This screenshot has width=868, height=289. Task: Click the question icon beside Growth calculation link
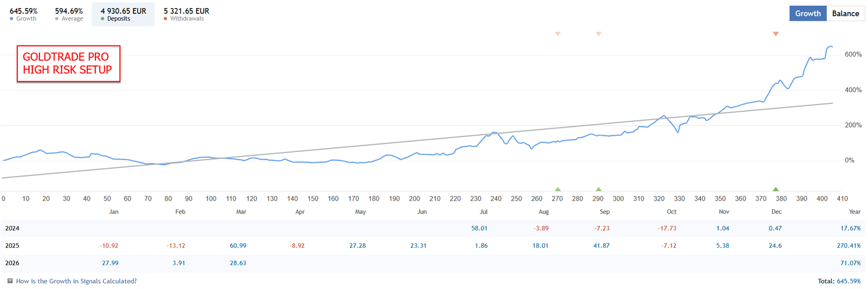[10, 281]
